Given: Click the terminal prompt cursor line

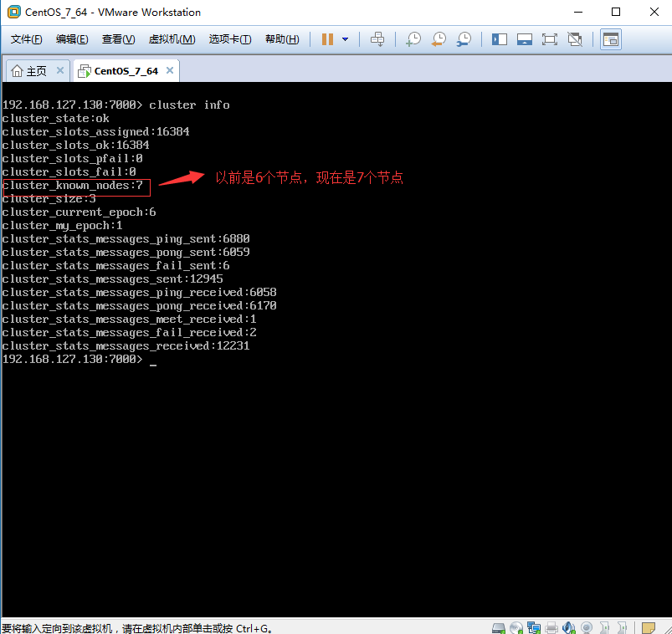Looking at the screenshot, I should click(80, 360).
